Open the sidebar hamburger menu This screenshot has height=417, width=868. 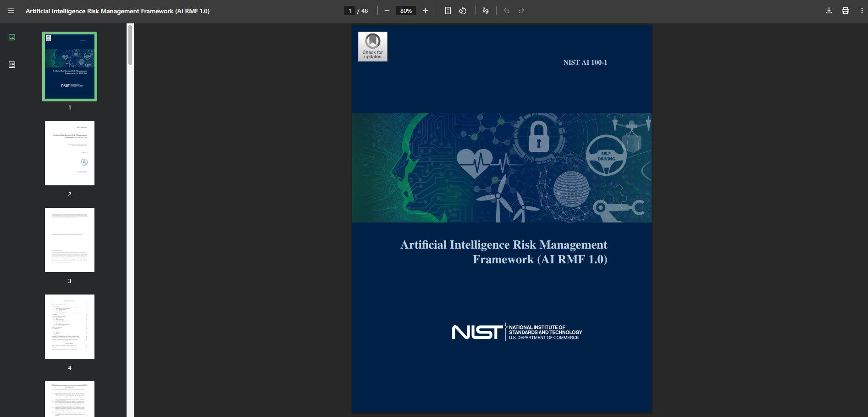coord(11,11)
